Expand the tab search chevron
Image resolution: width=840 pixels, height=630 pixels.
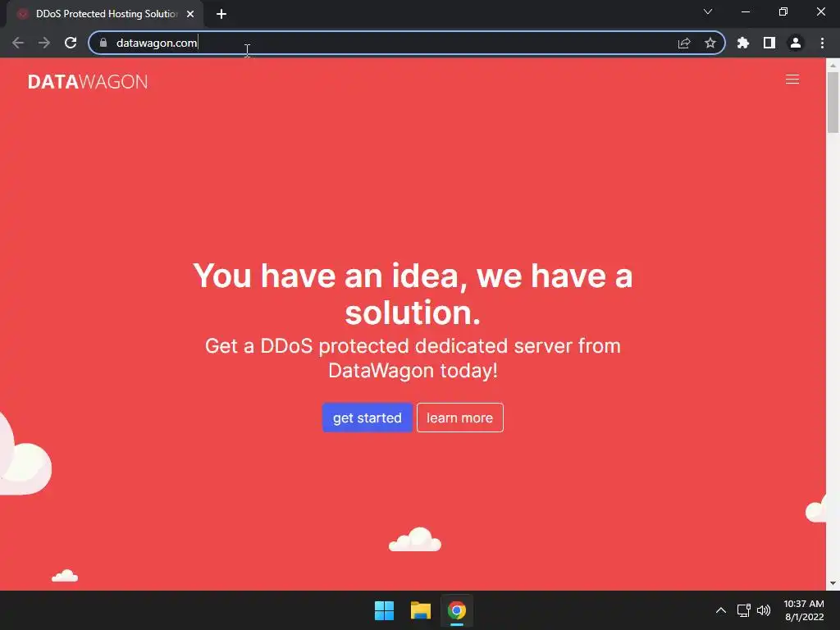(x=708, y=11)
